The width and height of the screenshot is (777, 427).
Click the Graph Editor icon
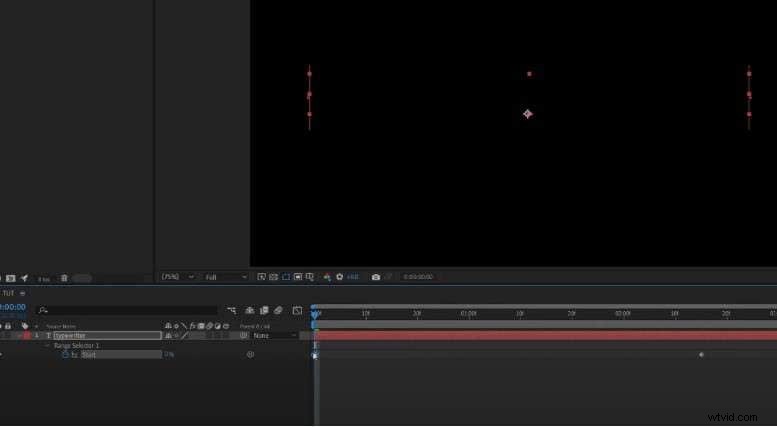pyautogui.click(x=297, y=310)
